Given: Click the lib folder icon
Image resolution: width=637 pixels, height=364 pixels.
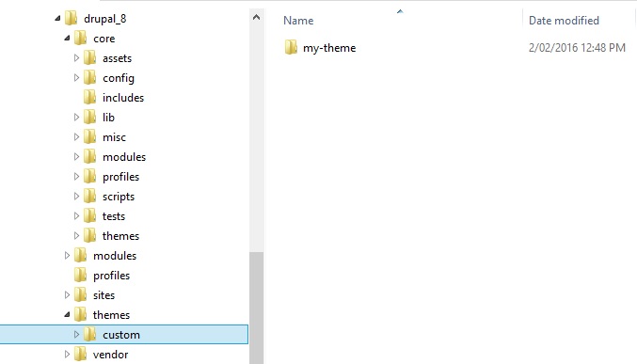Looking at the screenshot, I should [89, 117].
